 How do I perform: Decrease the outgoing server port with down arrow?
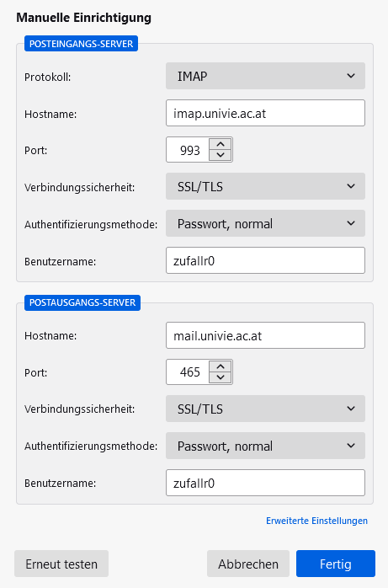click(x=221, y=377)
